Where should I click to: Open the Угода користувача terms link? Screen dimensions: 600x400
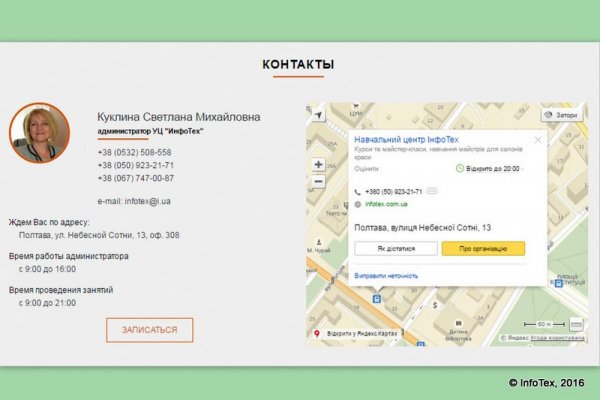click(558, 338)
